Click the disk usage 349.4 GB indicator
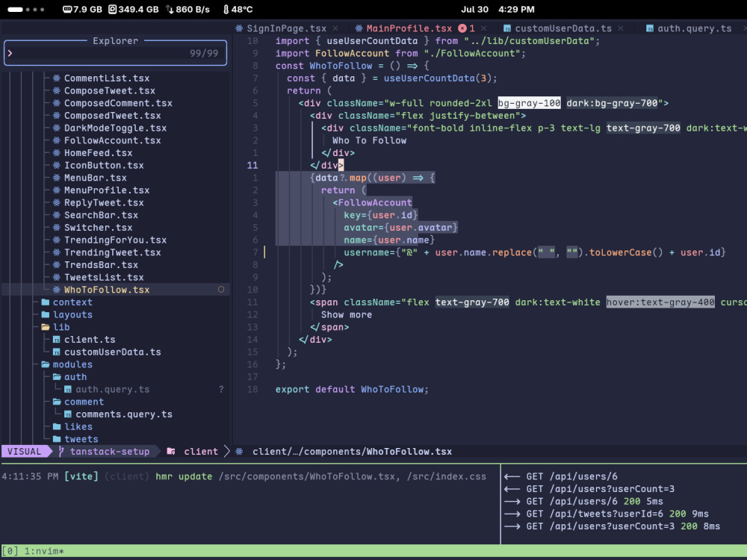Screen dimensions: 747x560 [x=133, y=10]
